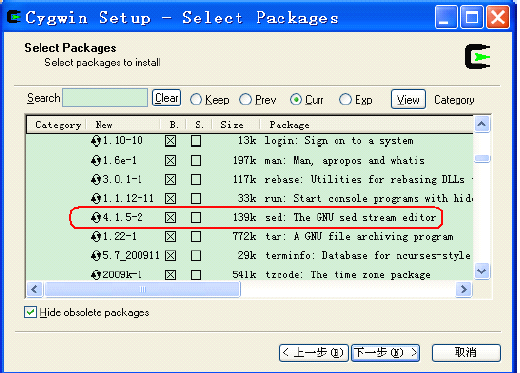Viewport: 520px width, 373px height.
Task: Enable source checkbox for login package
Action: (196, 141)
